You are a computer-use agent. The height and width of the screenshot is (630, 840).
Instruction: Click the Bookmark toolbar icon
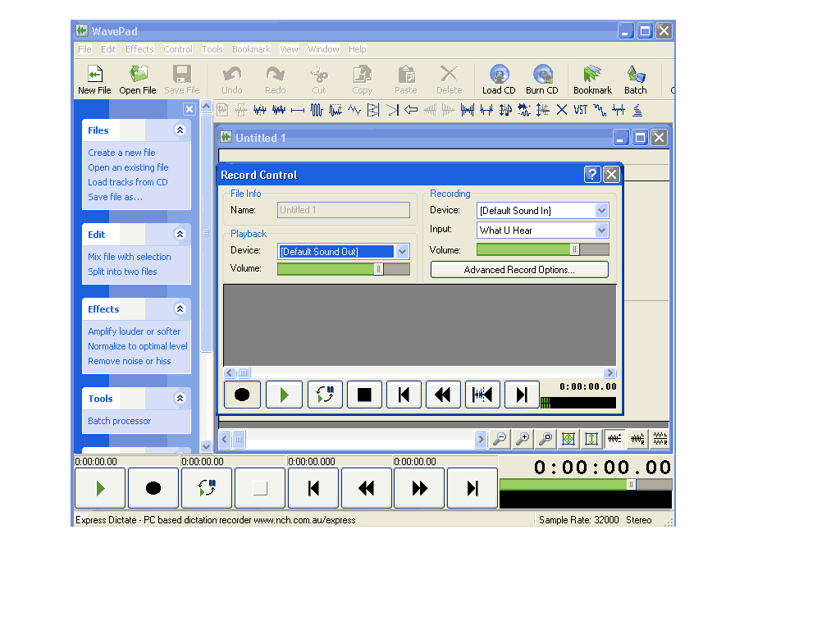[592, 80]
